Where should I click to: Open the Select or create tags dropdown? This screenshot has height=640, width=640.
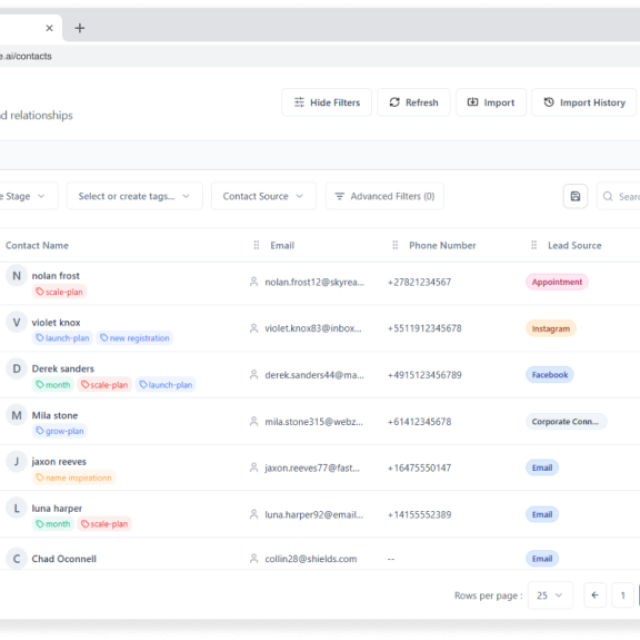pos(134,196)
